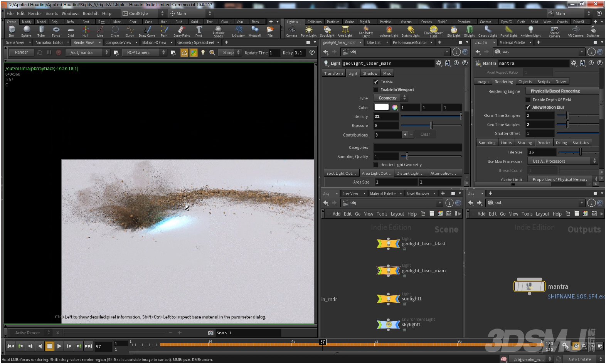606x364 pixels.
Task: Open the Cache Limit dropdown
Action: [x=562, y=179]
